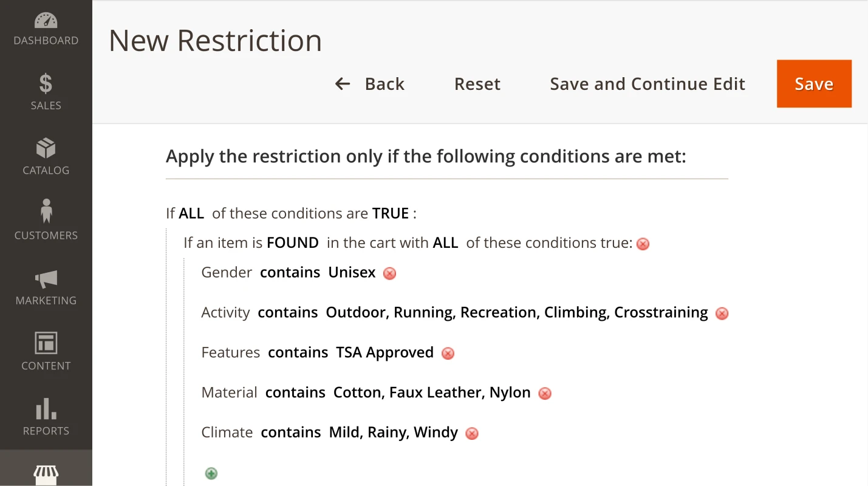868x486 pixels.
Task: Open the Sales menu
Action: pyautogui.click(x=46, y=92)
